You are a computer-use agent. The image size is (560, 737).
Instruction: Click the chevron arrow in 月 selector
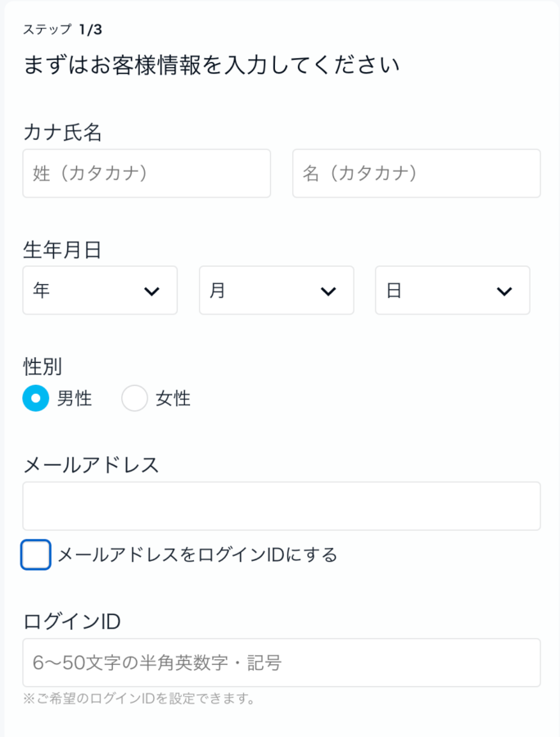click(x=328, y=292)
